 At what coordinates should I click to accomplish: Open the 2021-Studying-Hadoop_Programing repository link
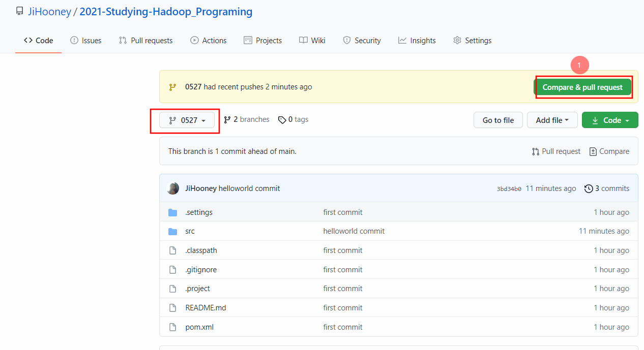click(x=166, y=12)
